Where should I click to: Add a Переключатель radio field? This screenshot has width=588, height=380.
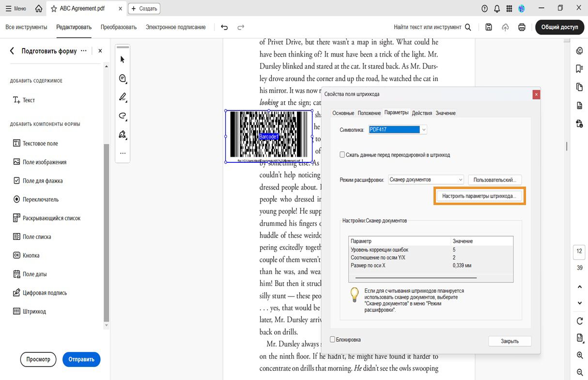pos(35,199)
